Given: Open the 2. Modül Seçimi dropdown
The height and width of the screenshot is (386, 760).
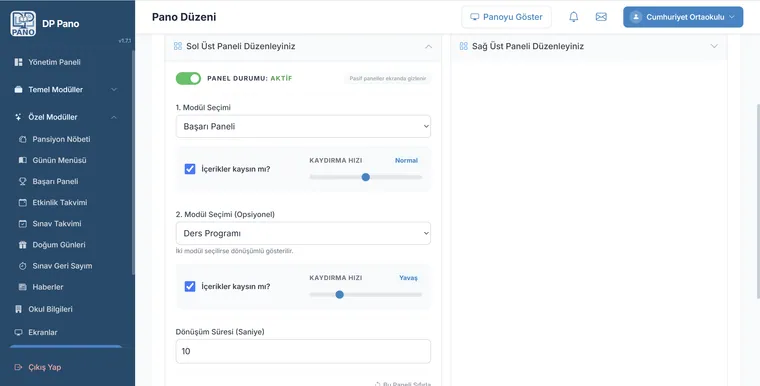Looking at the screenshot, I should (x=303, y=233).
